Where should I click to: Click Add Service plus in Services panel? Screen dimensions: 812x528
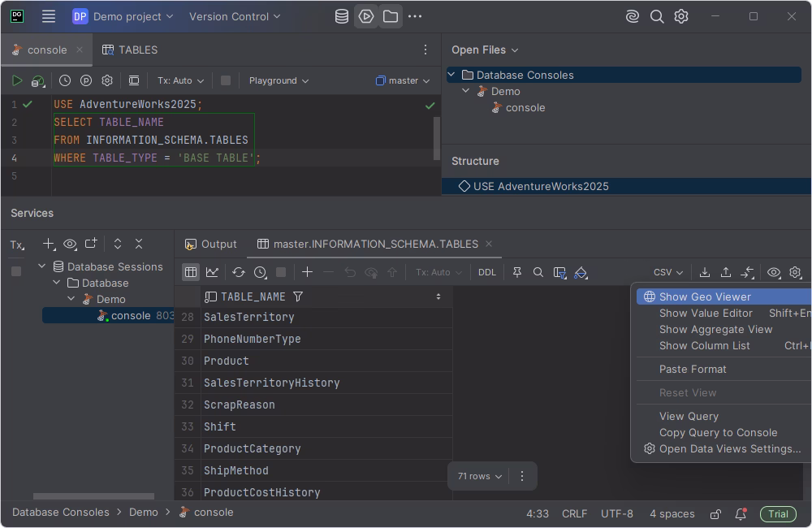click(49, 244)
